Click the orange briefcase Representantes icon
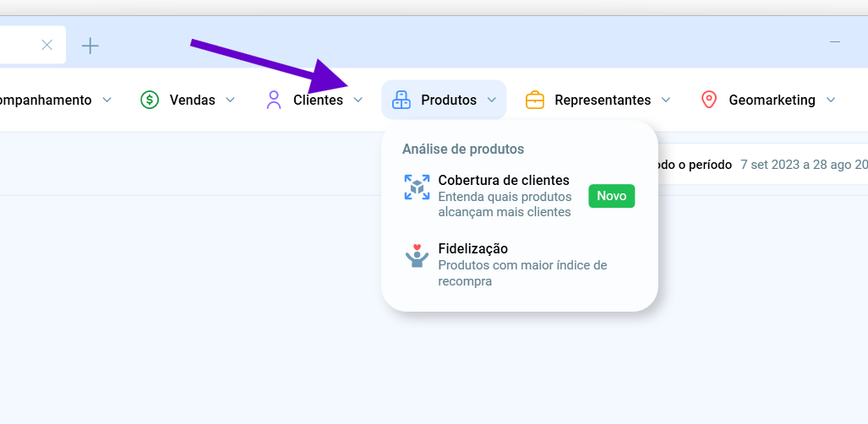The image size is (868, 424). click(x=535, y=100)
